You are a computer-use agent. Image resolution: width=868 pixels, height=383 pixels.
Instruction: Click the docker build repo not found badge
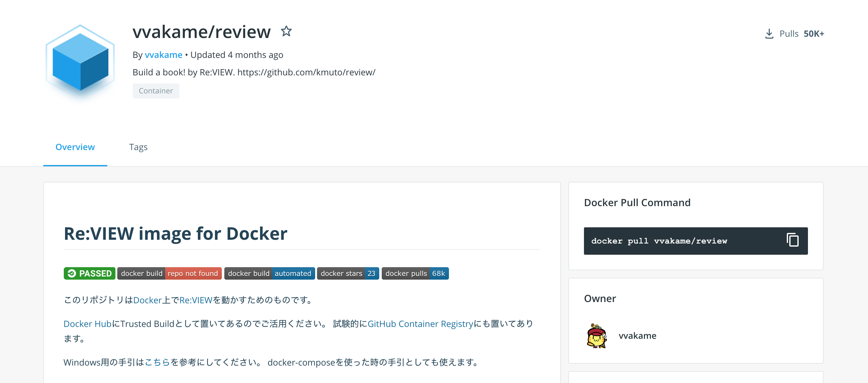(x=170, y=273)
